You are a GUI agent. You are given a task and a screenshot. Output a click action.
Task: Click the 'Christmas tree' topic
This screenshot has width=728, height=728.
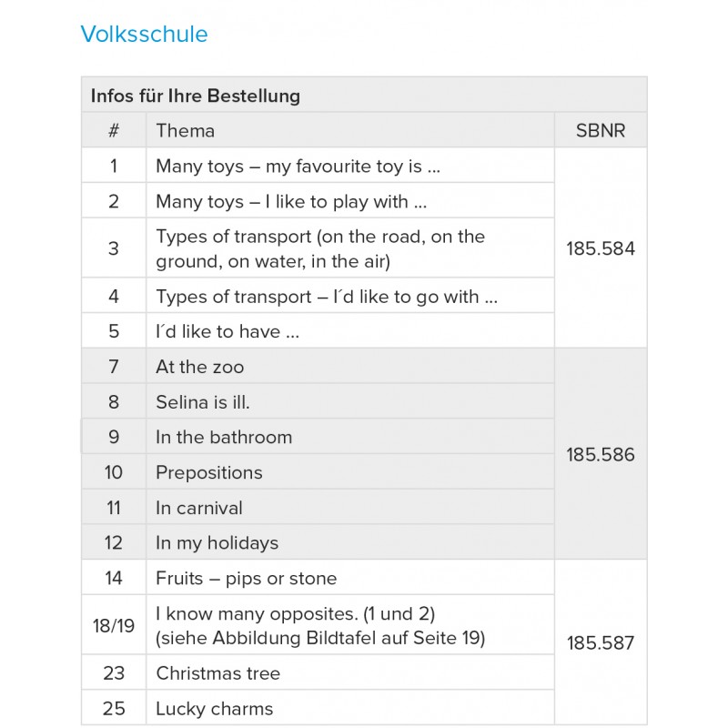coord(218,674)
